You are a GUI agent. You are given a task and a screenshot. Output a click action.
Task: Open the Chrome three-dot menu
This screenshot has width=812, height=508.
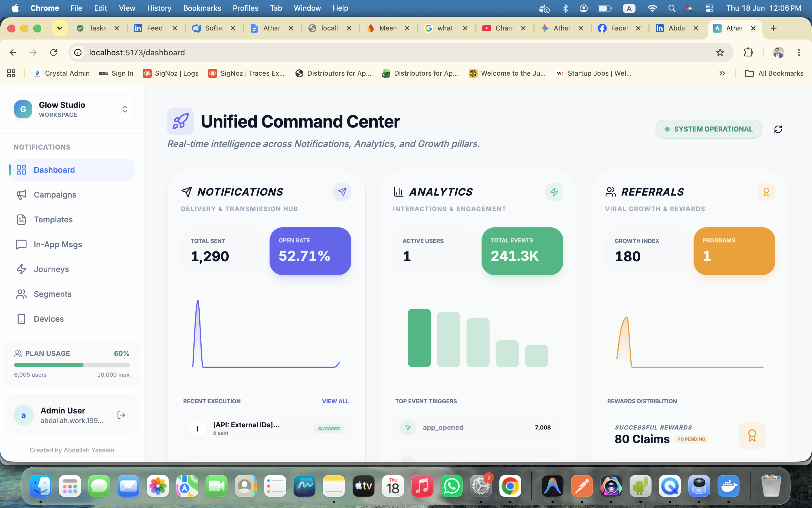point(798,52)
